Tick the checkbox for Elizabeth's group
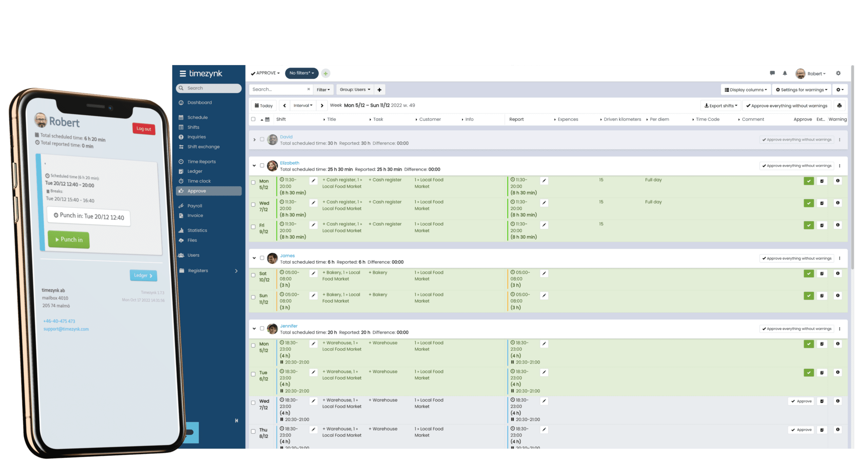 tap(262, 165)
